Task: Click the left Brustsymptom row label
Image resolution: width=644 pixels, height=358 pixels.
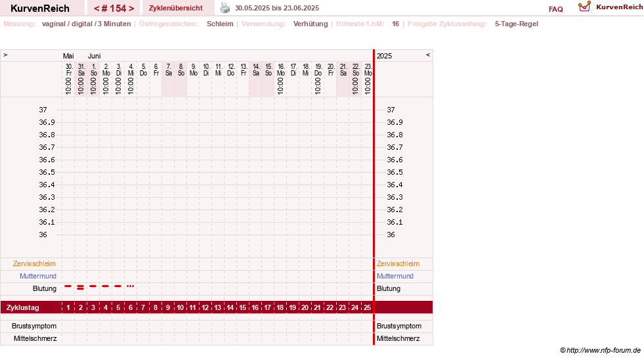Action: pyautogui.click(x=34, y=326)
